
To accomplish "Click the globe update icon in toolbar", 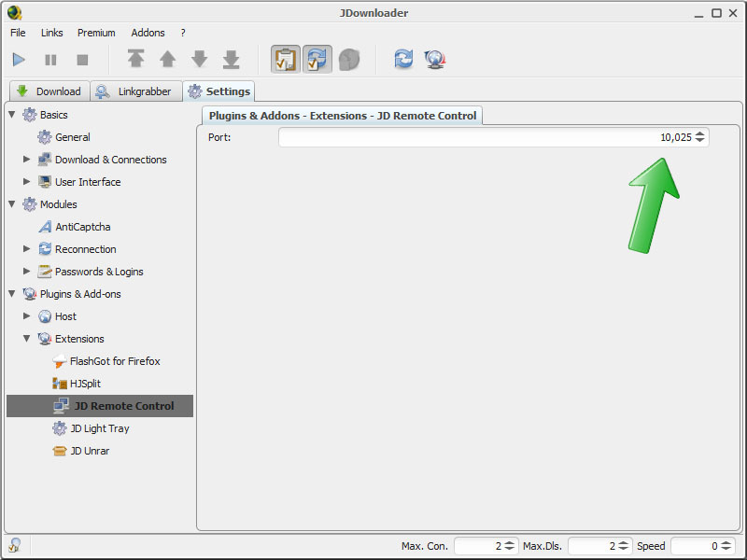I will click(435, 60).
